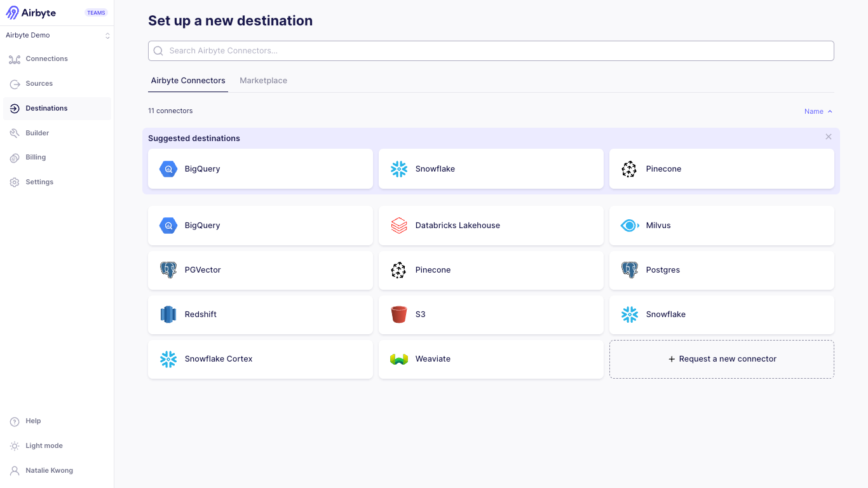Change sort order using Name sorter

(818, 111)
